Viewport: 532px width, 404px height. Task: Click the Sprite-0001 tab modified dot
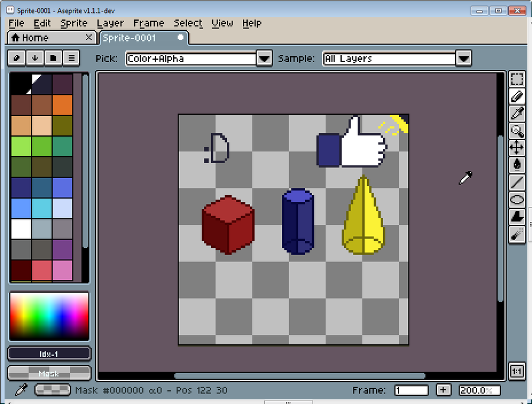click(180, 37)
